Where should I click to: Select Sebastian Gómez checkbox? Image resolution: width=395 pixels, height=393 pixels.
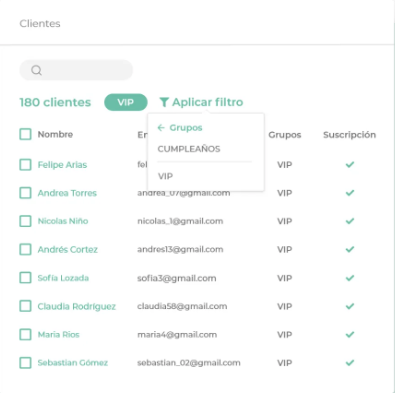tap(25, 363)
